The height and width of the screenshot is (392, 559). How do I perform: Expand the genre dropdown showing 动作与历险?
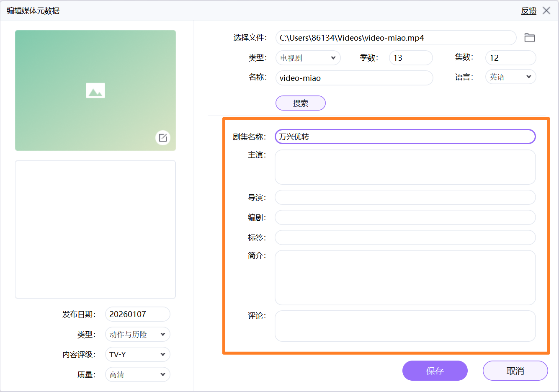[137, 334]
